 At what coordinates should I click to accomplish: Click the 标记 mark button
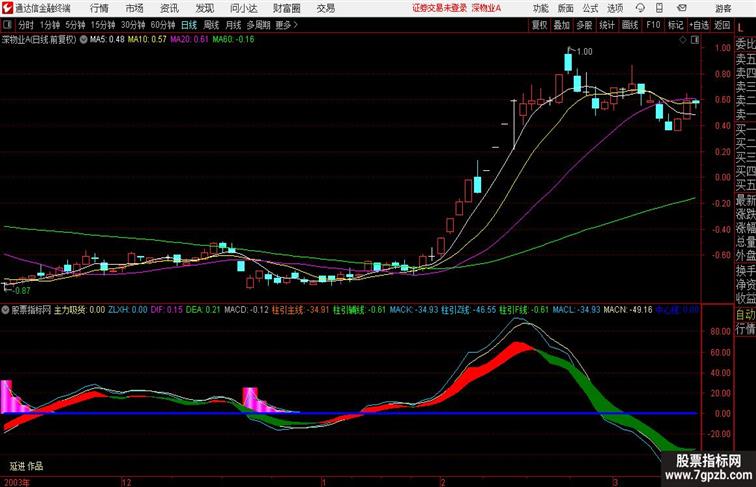tap(675, 25)
